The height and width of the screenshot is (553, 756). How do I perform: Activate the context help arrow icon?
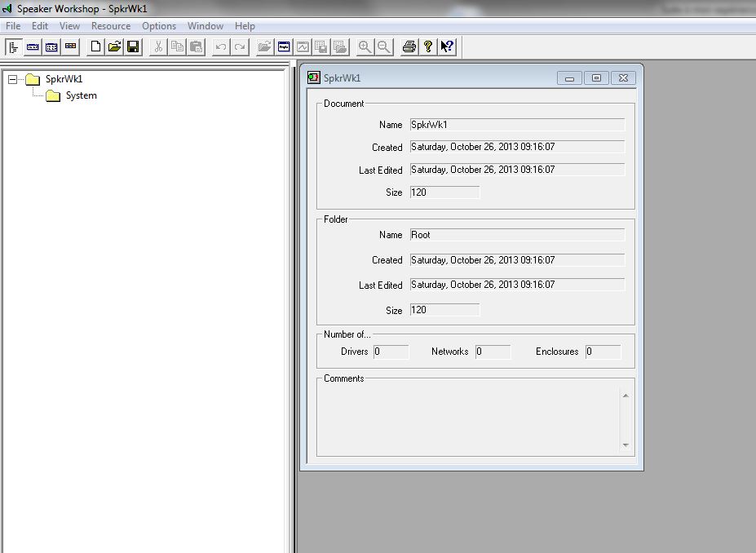[447, 46]
